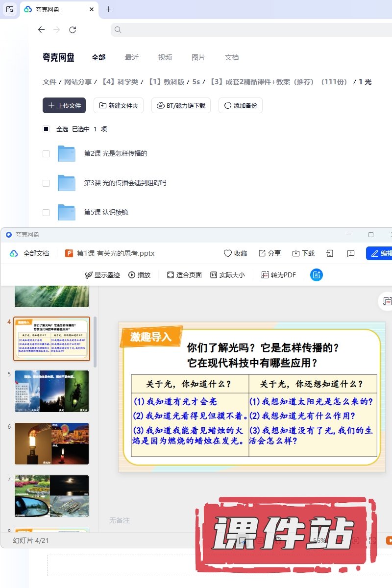
Task: Select slide 6 thumbnail with candle
Action: click(52, 443)
